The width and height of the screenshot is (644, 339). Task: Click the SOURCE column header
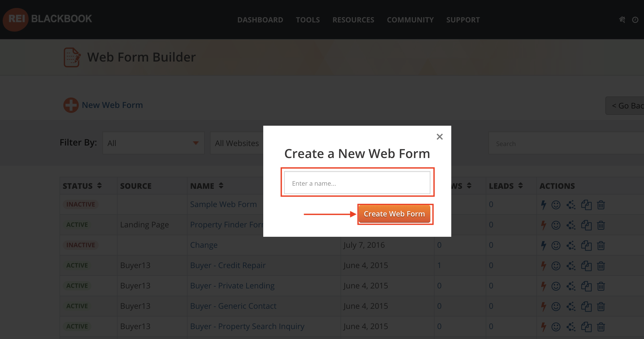[136, 186]
